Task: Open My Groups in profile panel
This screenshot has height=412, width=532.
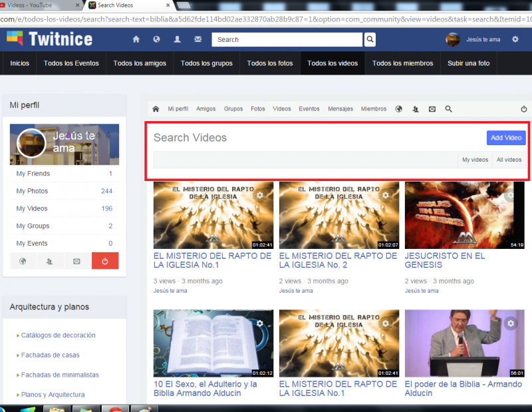Action: point(65,226)
